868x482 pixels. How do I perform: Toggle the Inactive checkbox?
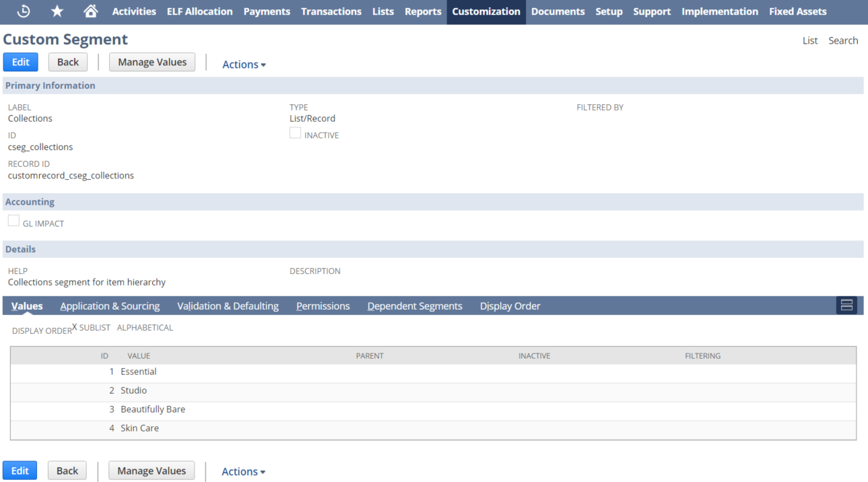coord(295,133)
